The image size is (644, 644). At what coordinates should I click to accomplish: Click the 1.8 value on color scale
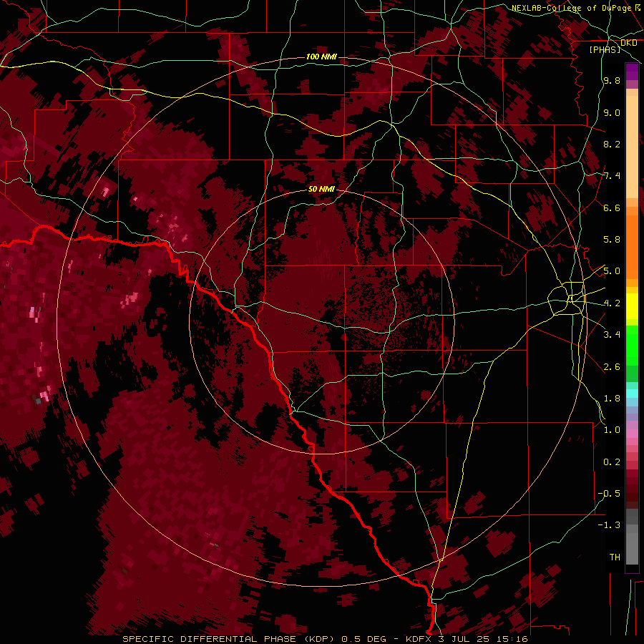(x=612, y=399)
